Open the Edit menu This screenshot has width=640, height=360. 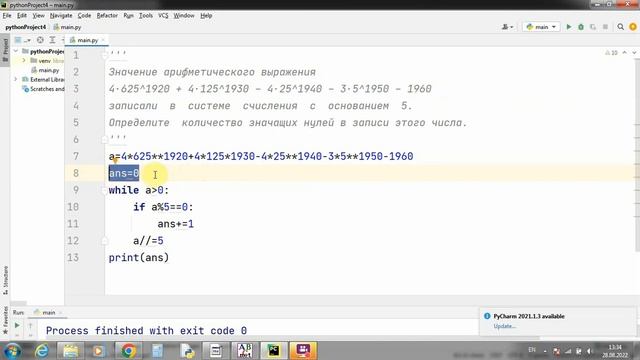22,16
